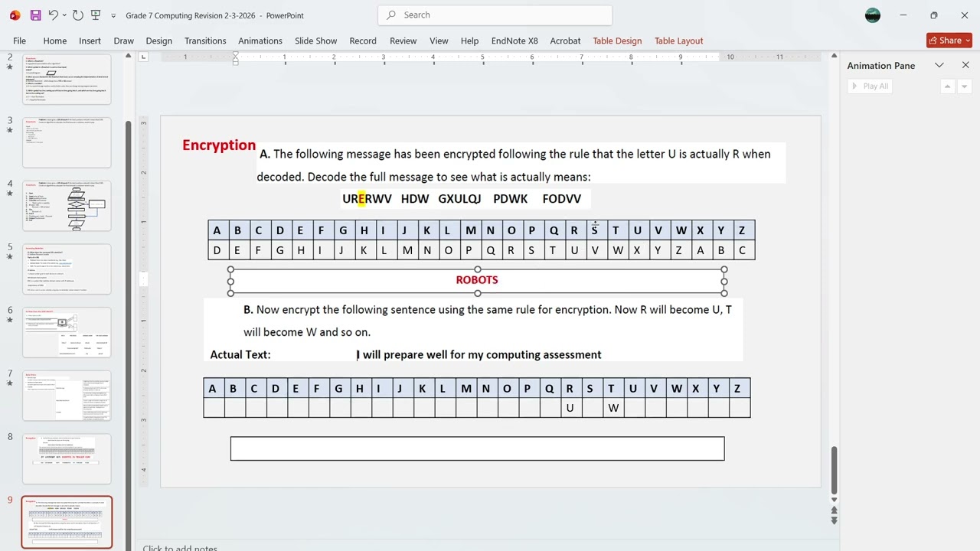Click cell D under A in first table
980x551 pixels.
[x=217, y=250]
